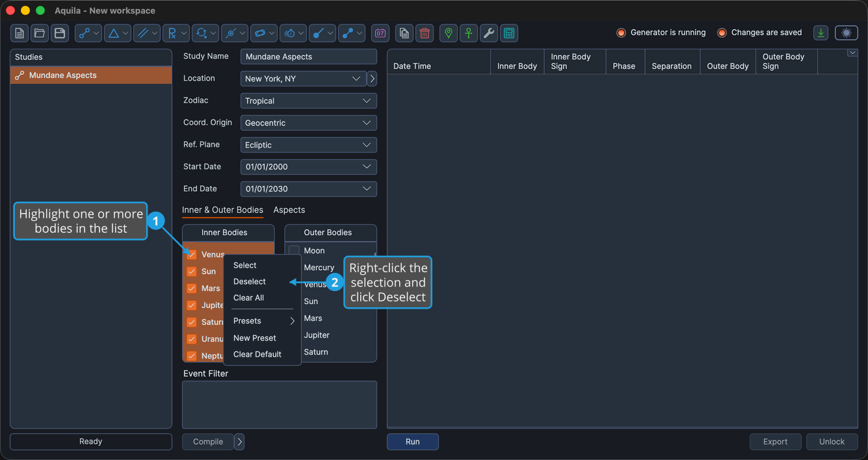Click the open folder toolbar icon

(x=40, y=33)
